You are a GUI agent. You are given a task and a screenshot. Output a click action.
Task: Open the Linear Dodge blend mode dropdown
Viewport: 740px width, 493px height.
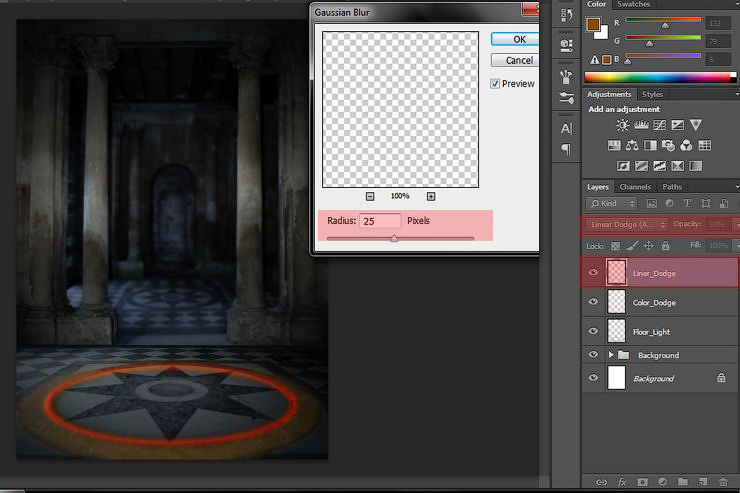coord(625,224)
